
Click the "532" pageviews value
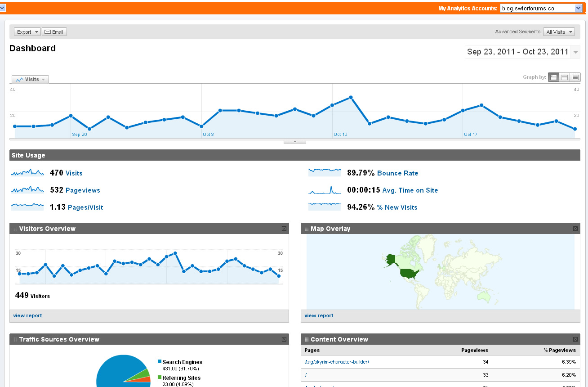(57, 190)
